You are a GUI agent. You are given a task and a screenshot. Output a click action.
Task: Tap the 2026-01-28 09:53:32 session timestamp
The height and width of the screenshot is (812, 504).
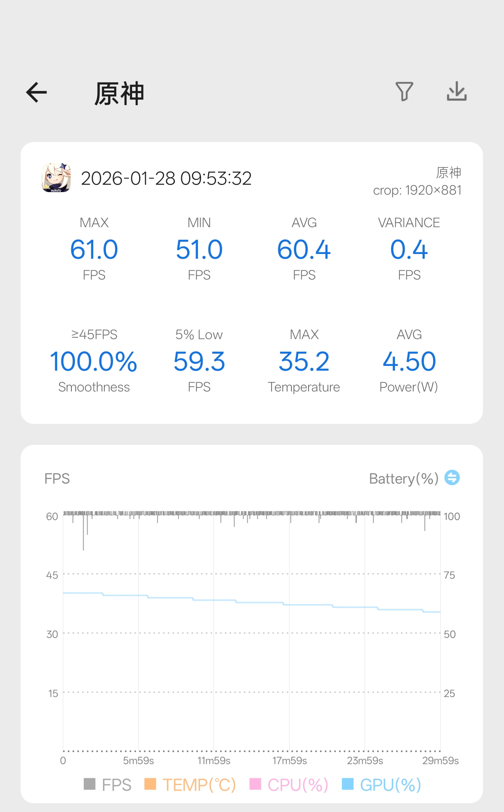pyautogui.click(x=166, y=179)
